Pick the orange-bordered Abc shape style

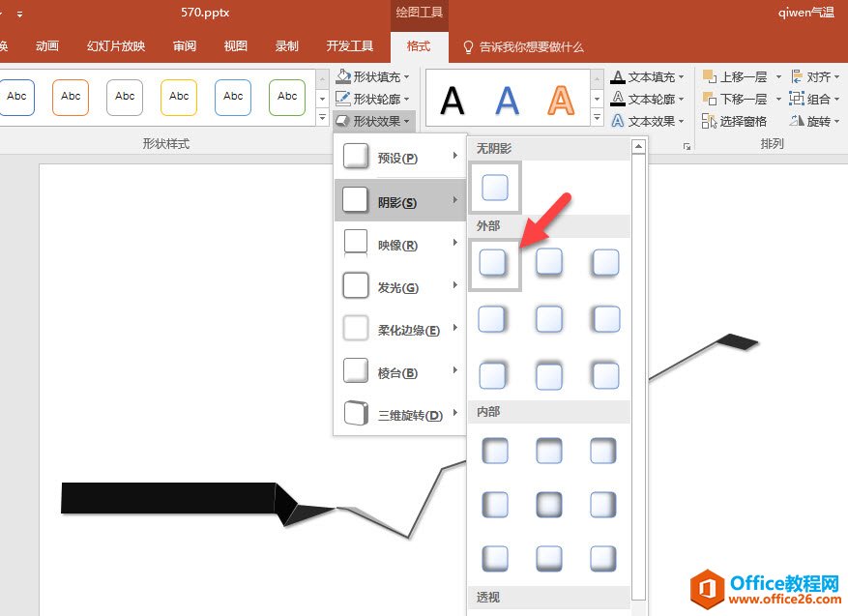tap(71, 97)
